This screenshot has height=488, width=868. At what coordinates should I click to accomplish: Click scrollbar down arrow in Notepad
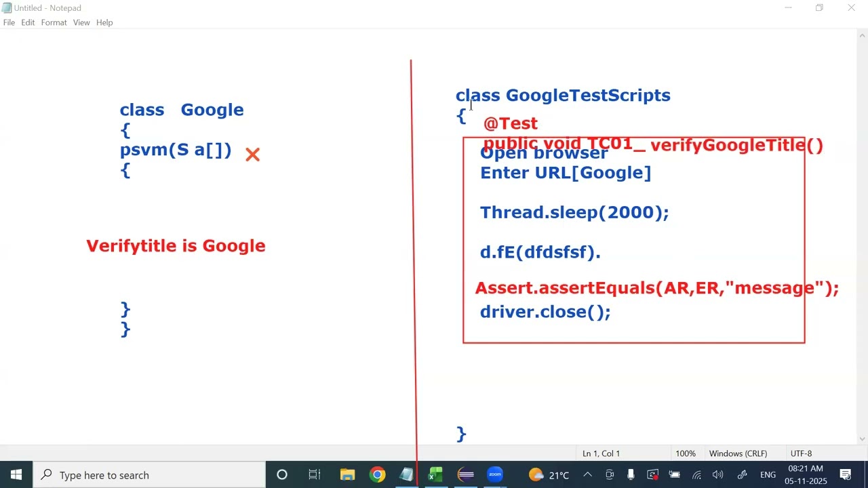click(863, 439)
